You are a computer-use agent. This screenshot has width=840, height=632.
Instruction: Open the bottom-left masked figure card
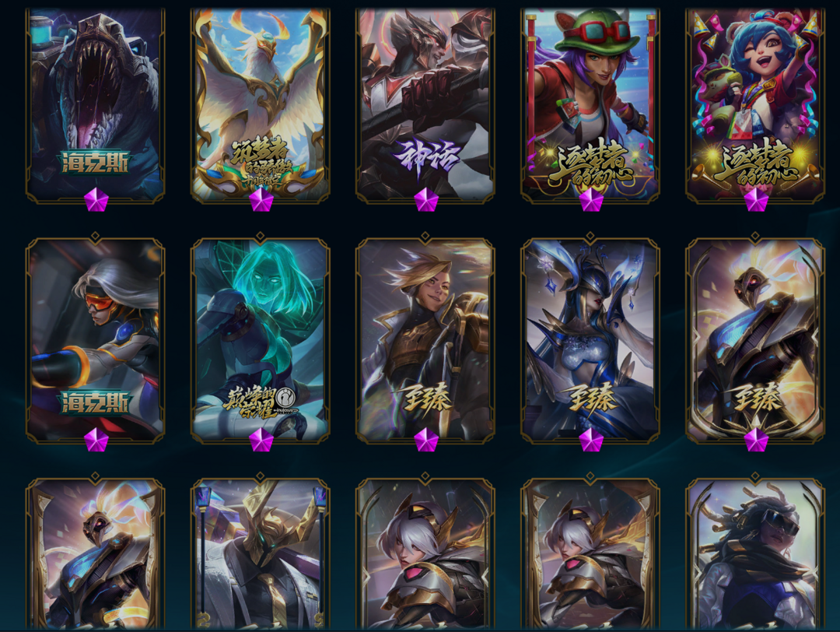pyautogui.click(x=96, y=555)
